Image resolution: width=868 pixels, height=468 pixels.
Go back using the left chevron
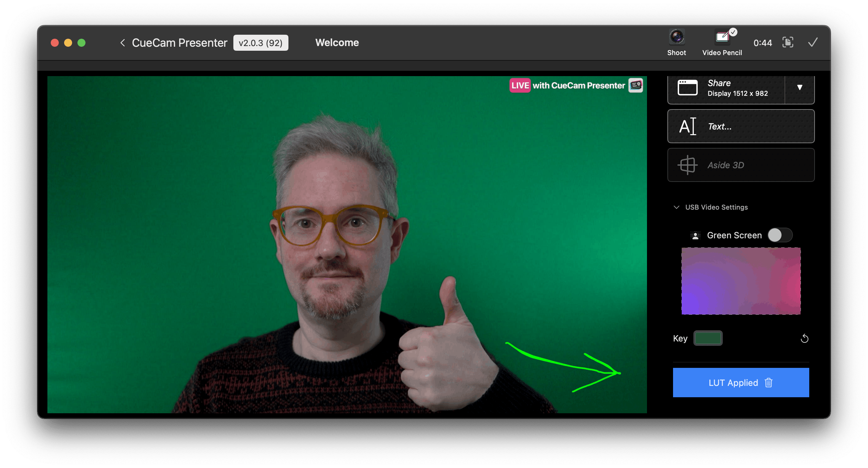point(123,43)
